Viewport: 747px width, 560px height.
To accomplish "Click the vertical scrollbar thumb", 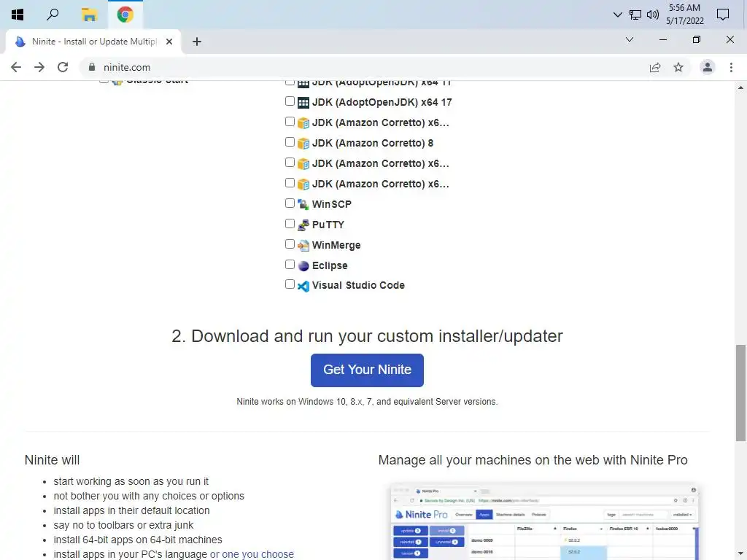I will tap(740, 393).
